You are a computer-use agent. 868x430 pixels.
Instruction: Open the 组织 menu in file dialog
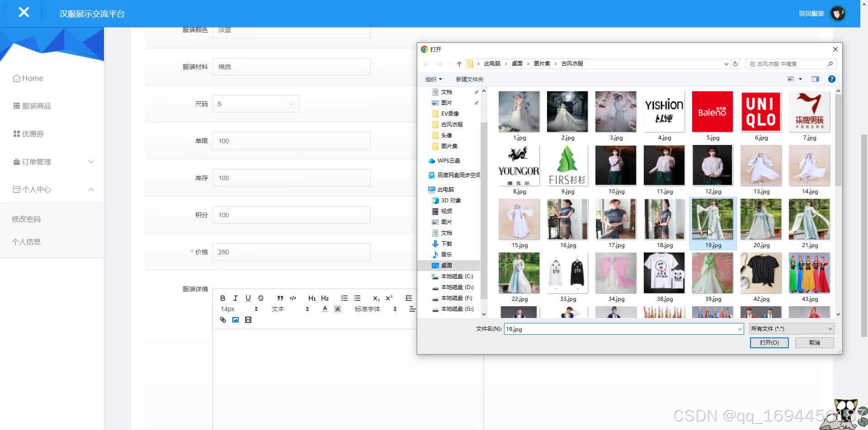tap(434, 79)
